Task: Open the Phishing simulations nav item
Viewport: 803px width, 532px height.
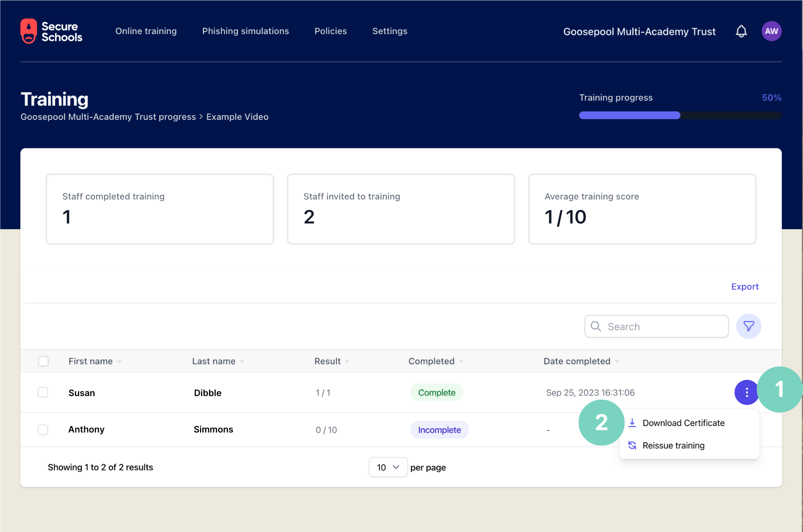Action: 245,31
